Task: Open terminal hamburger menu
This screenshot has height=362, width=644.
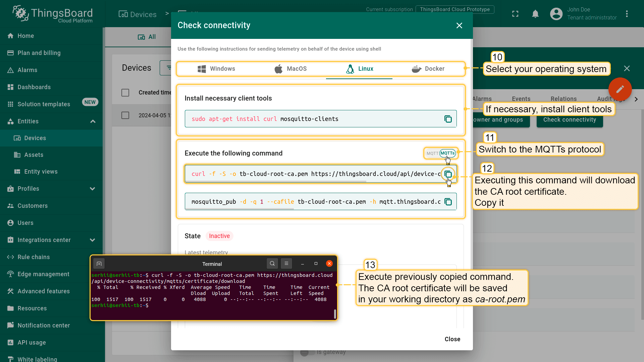Action: point(286,263)
